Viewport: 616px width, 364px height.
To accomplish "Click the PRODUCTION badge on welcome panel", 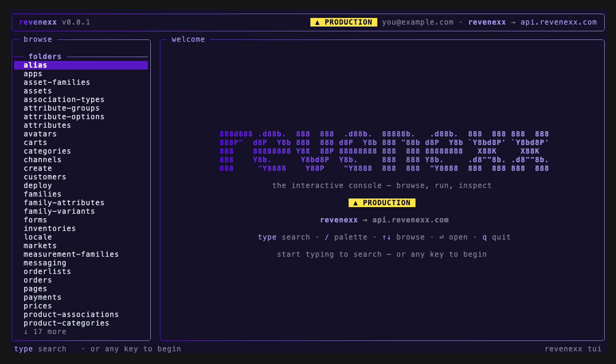I will pyautogui.click(x=382, y=203).
